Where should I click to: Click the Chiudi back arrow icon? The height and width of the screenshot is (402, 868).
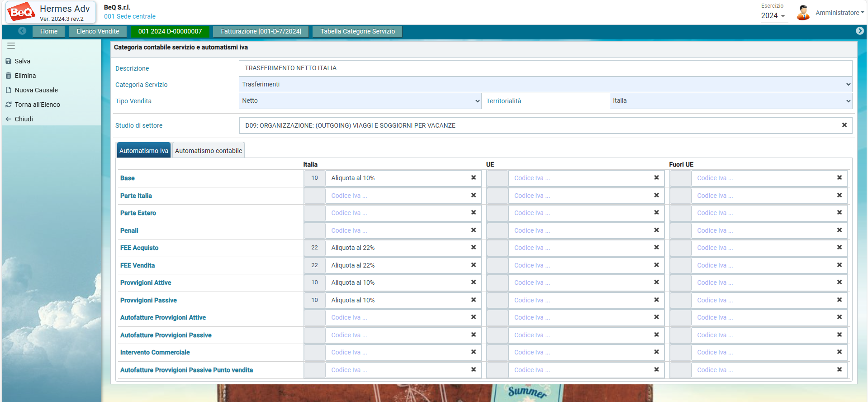coord(8,119)
